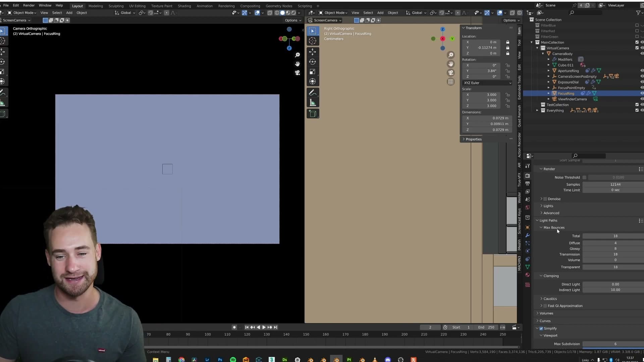Image resolution: width=644 pixels, height=362 pixels.
Task: Open Modifier properties wrench tab
Action: (528, 235)
